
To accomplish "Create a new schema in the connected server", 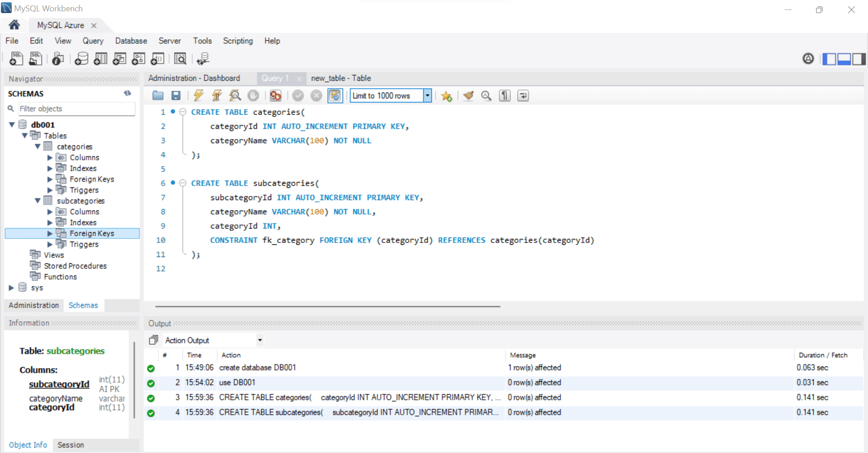I will coord(81,58).
